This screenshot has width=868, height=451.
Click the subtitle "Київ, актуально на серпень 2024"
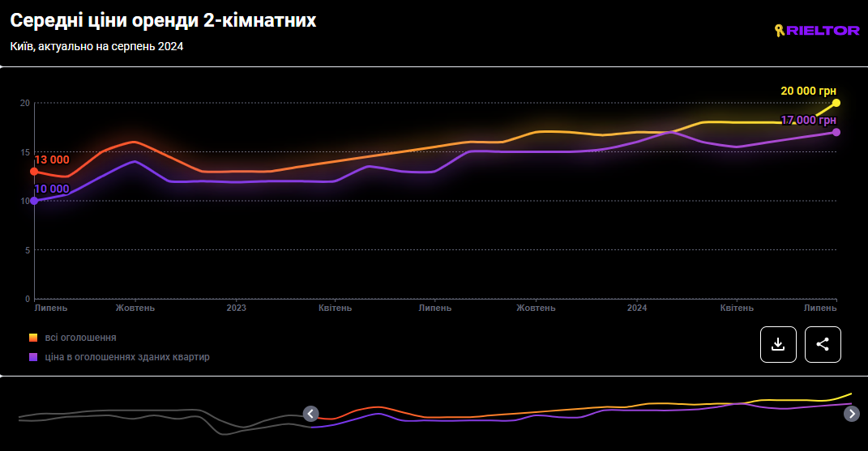96,46
